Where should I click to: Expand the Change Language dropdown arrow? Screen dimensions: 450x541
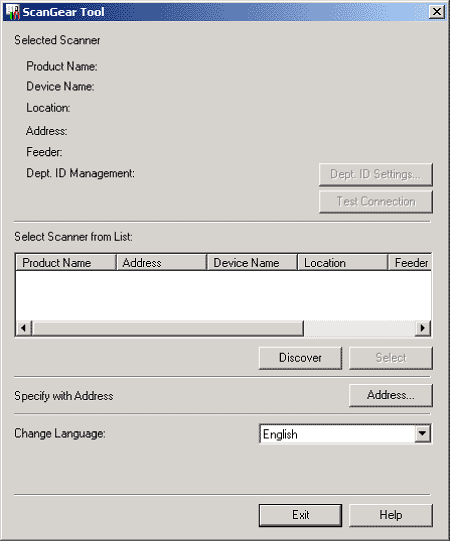click(423, 434)
